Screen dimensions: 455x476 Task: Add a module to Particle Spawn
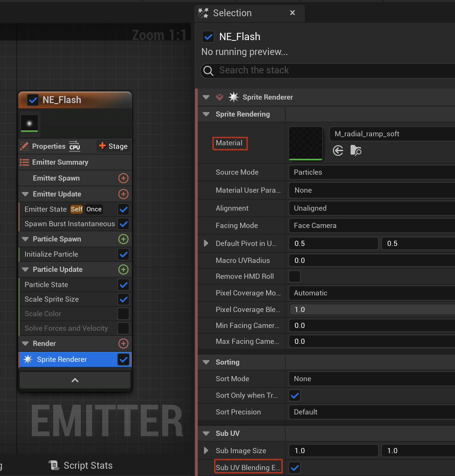coord(123,239)
